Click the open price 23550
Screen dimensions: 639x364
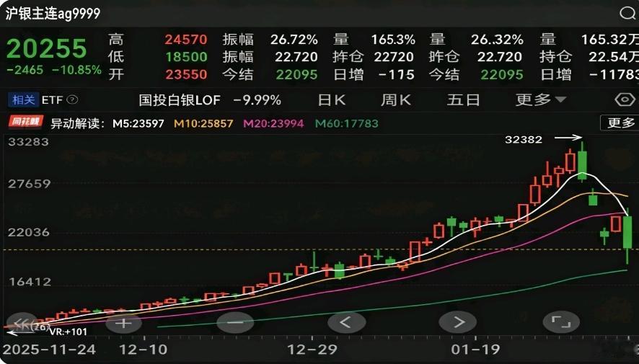pos(186,74)
